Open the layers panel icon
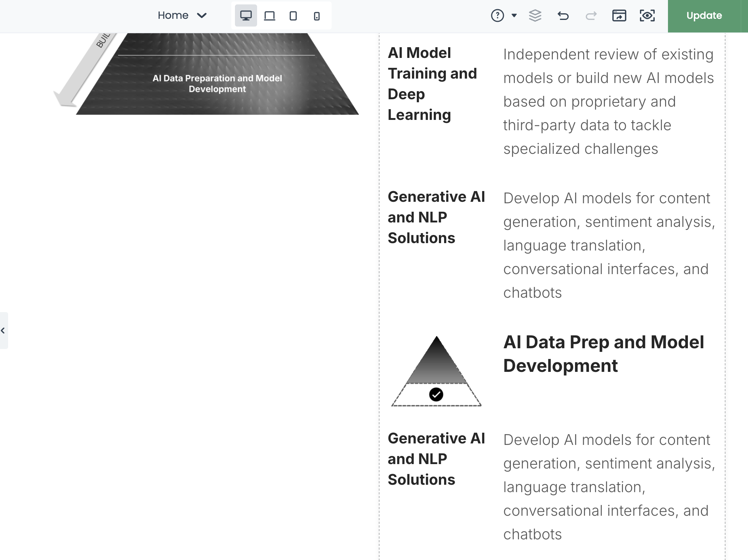Viewport: 748px width, 560px height. coord(535,15)
